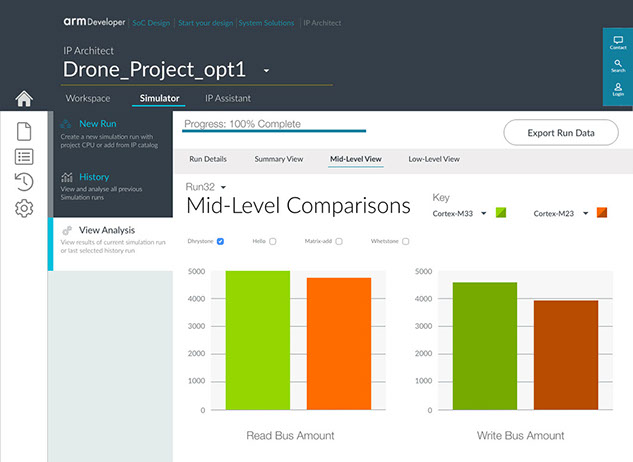This screenshot has height=462, width=633.
Task: Open New Run in the side panel
Action: coord(98,123)
